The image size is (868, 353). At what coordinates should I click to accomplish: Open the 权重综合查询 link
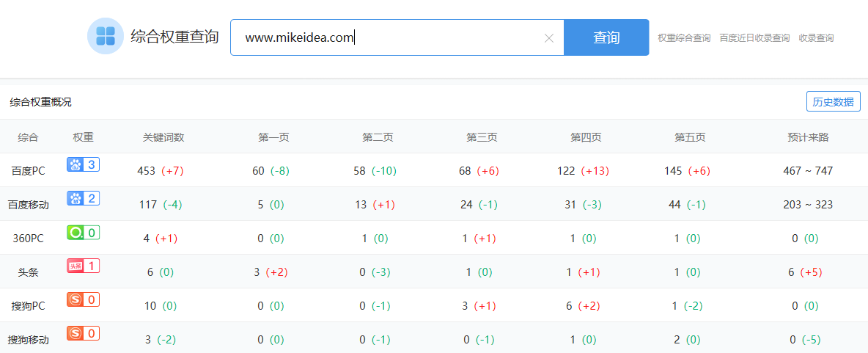[684, 38]
